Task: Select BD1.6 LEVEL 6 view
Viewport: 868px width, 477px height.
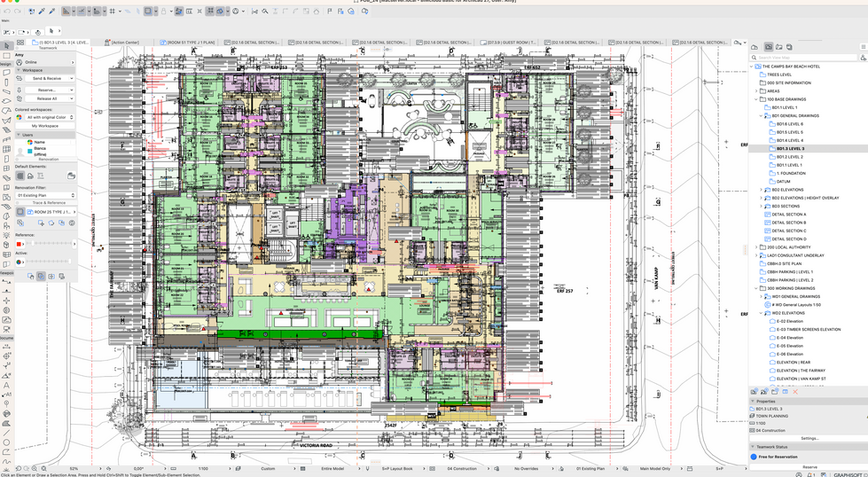Action: (x=789, y=124)
